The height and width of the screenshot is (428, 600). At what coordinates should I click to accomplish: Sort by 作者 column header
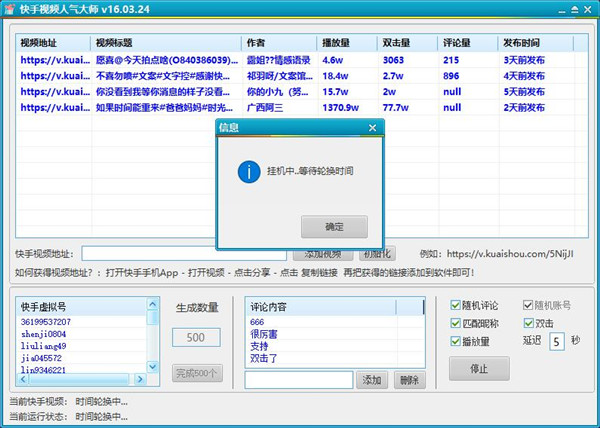[279, 43]
